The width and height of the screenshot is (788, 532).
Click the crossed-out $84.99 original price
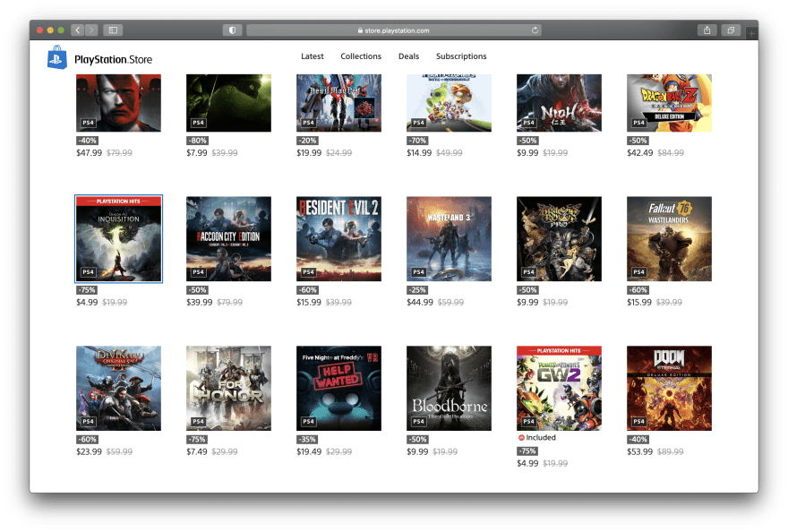[671, 153]
